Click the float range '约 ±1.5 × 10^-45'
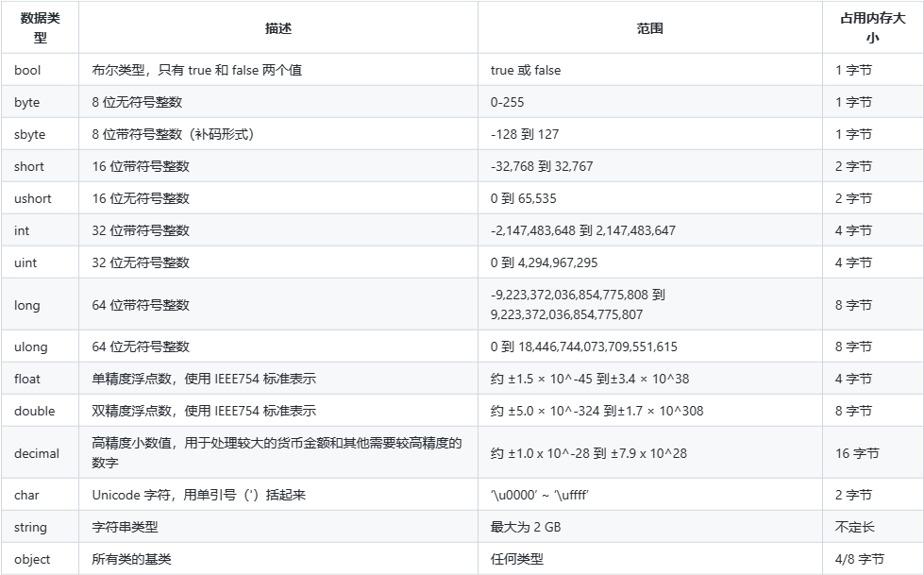The image size is (924, 575). (x=590, y=379)
